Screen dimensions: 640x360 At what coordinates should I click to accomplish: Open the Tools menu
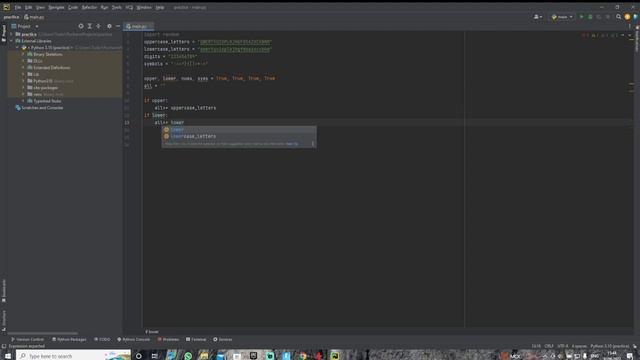tap(117, 7)
